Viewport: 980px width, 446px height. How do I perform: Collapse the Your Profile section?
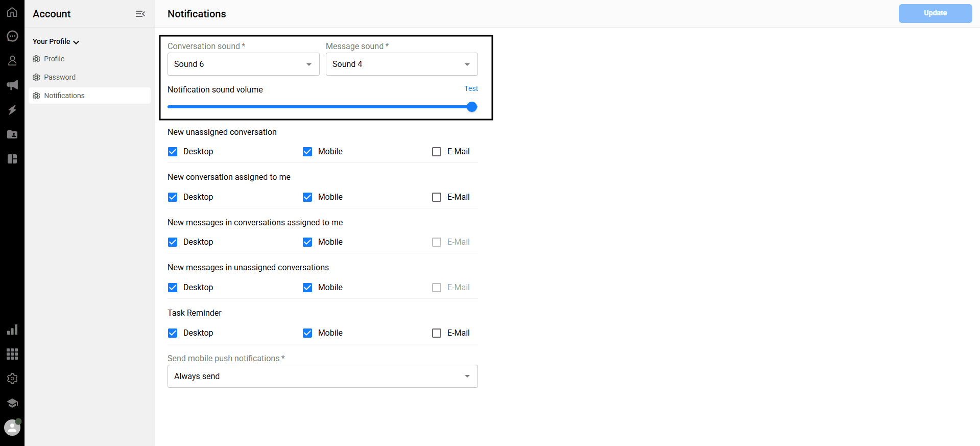pyautogui.click(x=56, y=41)
